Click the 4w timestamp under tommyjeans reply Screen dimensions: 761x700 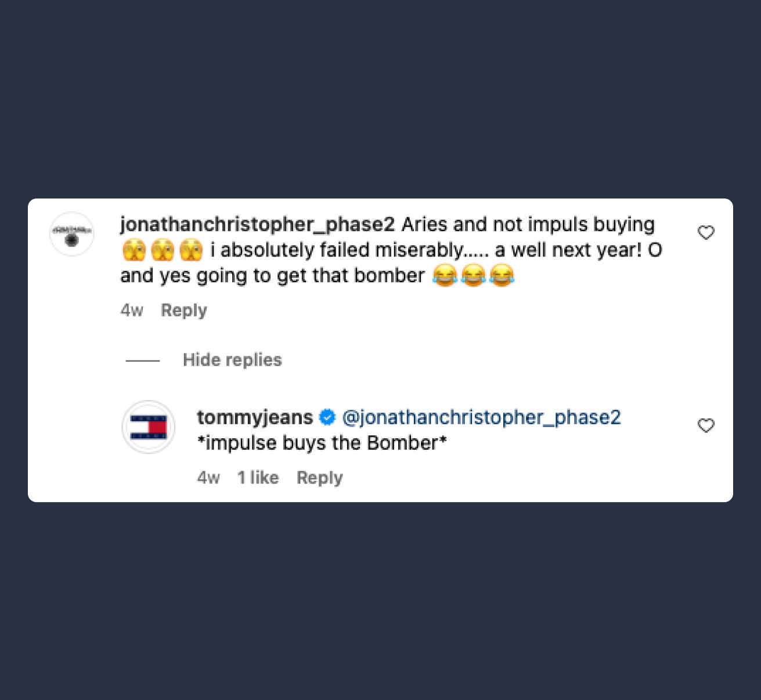208,478
